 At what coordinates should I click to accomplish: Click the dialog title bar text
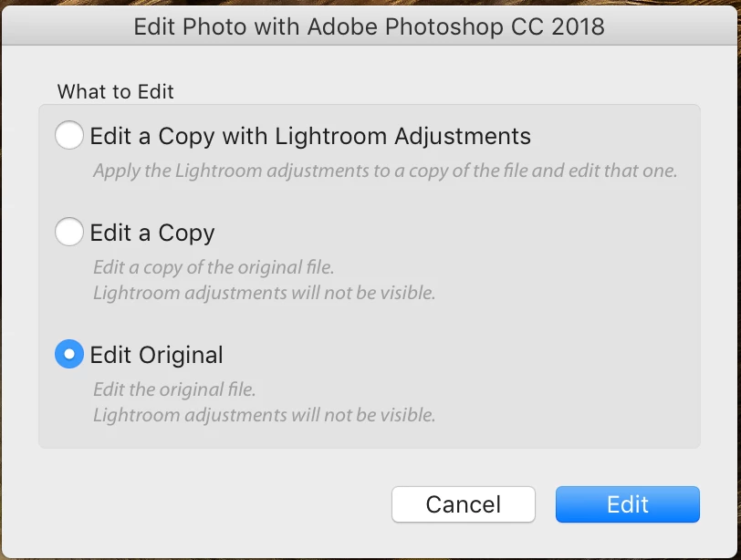(x=369, y=26)
